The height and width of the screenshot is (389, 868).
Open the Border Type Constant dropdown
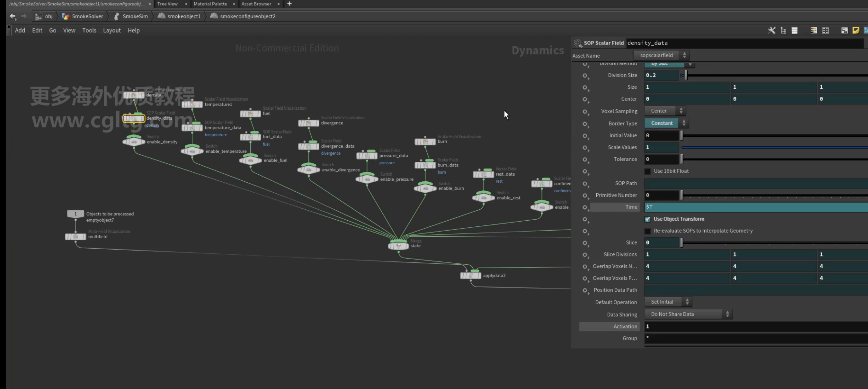pyautogui.click(x=666, y=123)
